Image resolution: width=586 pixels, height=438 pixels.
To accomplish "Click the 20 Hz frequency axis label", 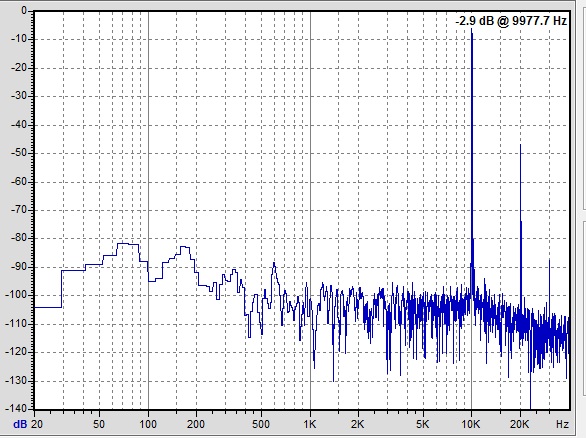I will pyautogui.click(x=37, y=424).
